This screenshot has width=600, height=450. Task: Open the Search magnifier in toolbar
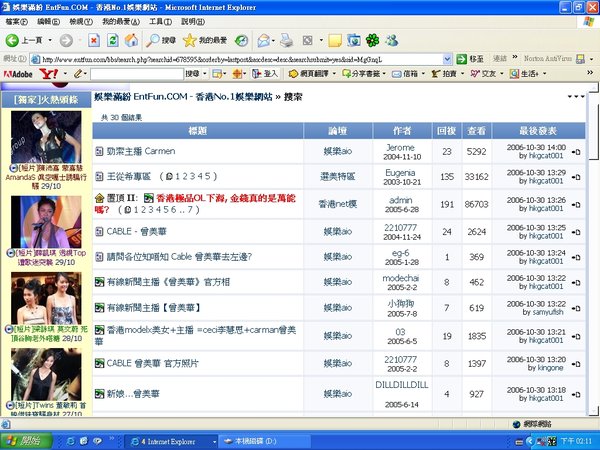click(x=161, y=40)
